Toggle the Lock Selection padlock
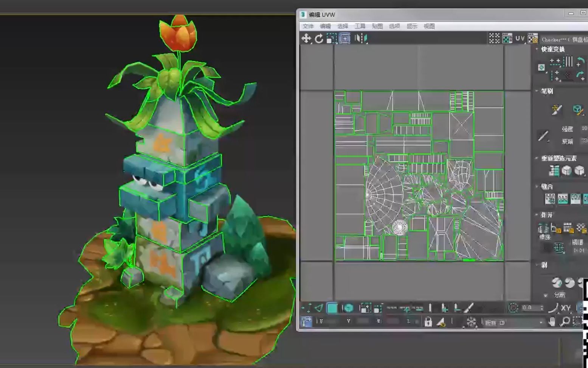The image size is (588, 368). (428, 322)
